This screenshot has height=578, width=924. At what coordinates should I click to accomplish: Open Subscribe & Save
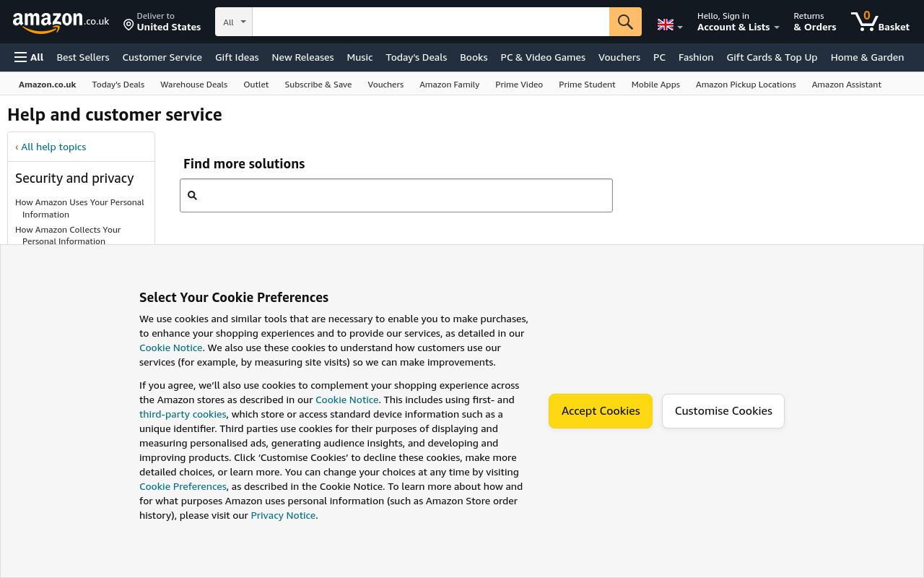[x=318, y=85]
